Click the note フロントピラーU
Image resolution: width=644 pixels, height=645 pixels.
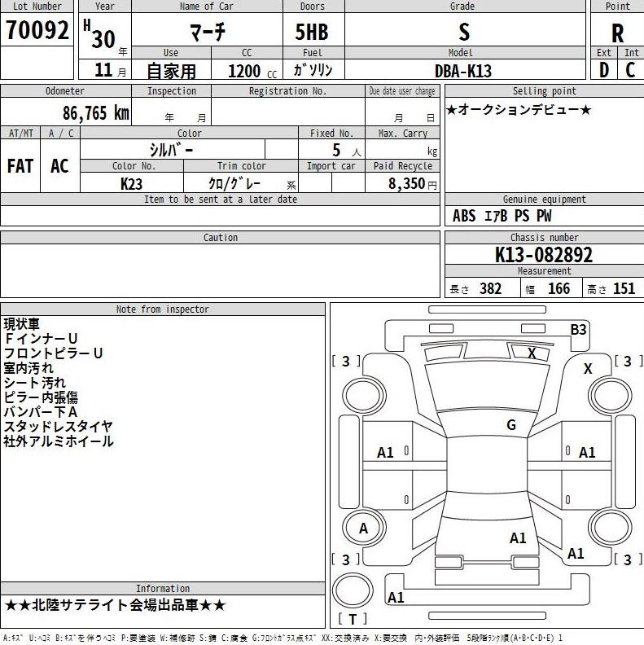pyautogui.click(x=53, y=353)
